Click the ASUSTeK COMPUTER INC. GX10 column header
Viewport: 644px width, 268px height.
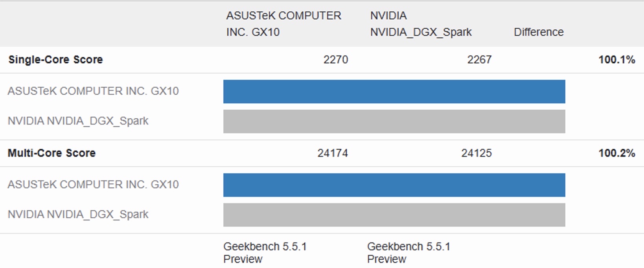283,24
